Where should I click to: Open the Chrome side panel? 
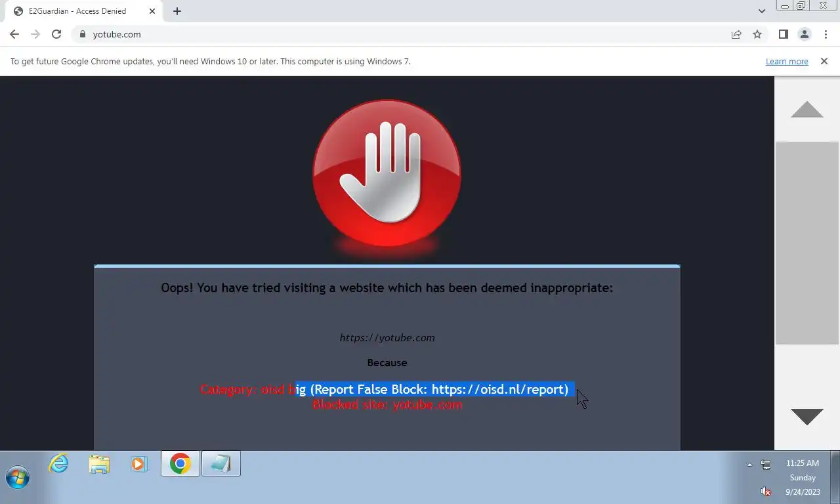click(x=783, y=34)
